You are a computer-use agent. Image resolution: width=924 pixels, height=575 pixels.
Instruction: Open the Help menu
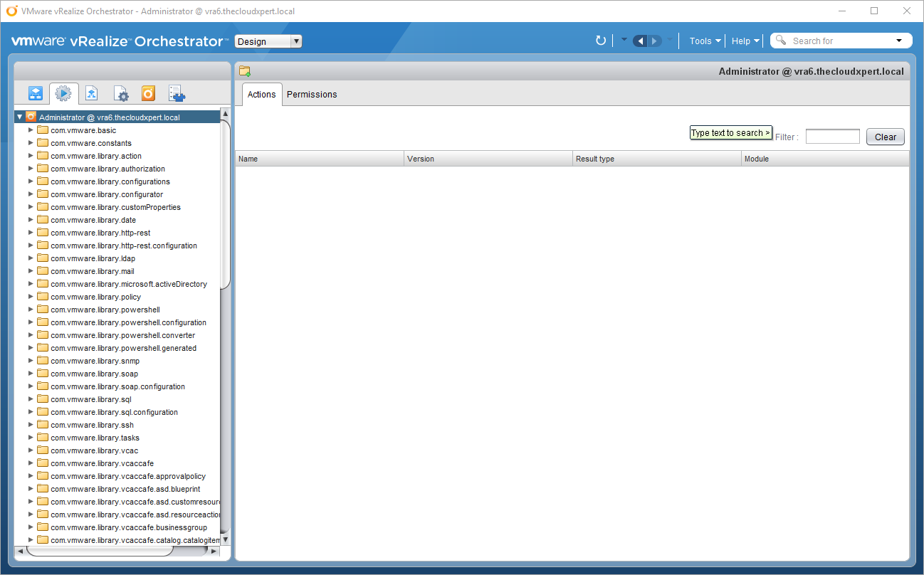coord(745,41)
